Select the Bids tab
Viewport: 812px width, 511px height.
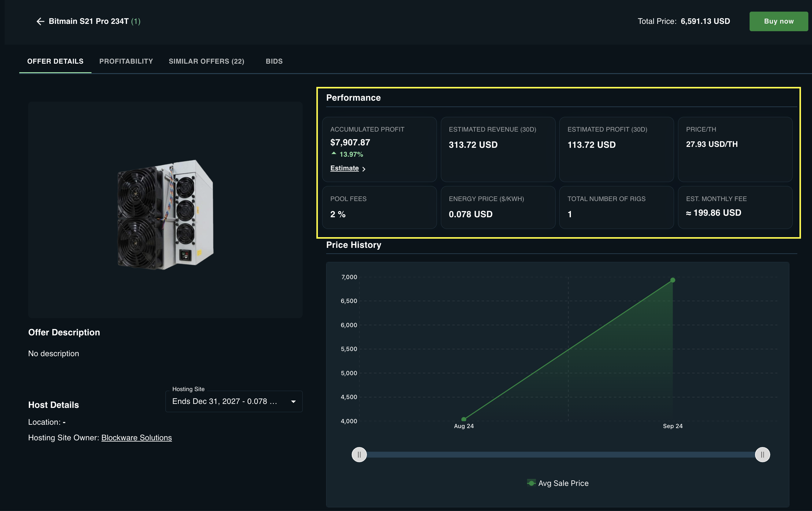pyautogui.click(x=274, y=62)
